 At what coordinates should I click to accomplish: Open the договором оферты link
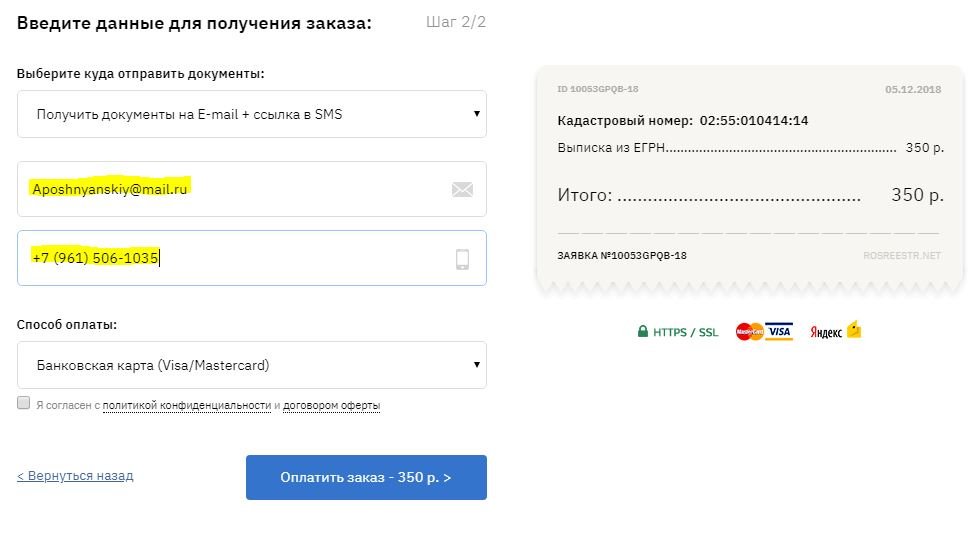(x=331, y=406)
